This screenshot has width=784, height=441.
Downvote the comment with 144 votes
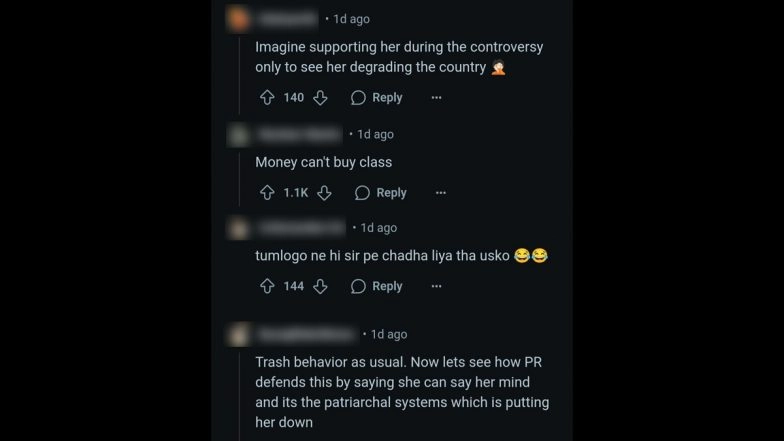point(320,286)
